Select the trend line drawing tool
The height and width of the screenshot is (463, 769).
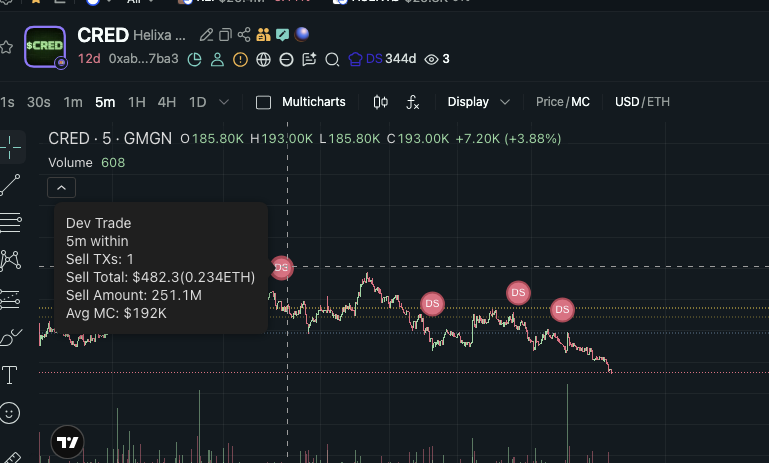[10, 185]
